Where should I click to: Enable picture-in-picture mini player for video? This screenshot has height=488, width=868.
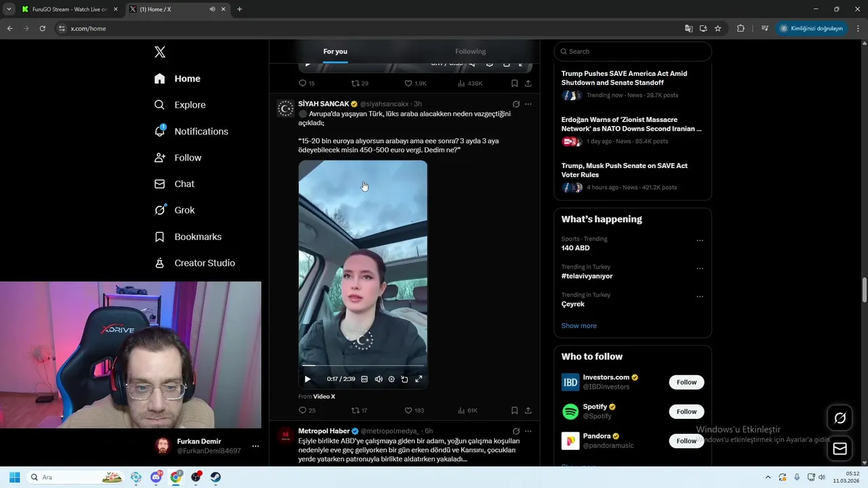[x=405, y=380]
